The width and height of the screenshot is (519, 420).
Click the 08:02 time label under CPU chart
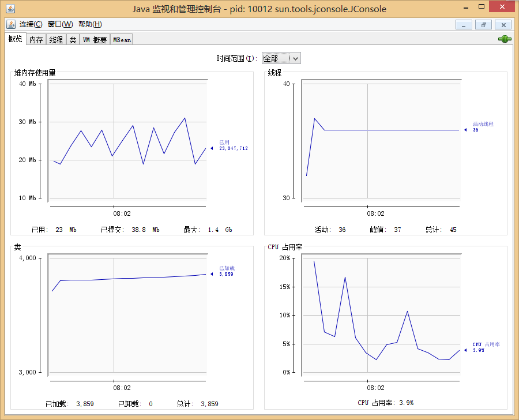tap(375, 388)
